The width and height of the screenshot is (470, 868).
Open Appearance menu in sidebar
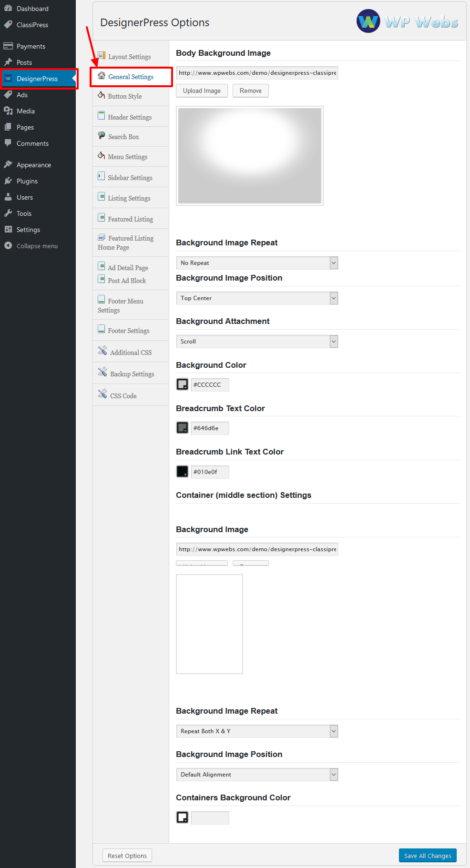(38, 164)
